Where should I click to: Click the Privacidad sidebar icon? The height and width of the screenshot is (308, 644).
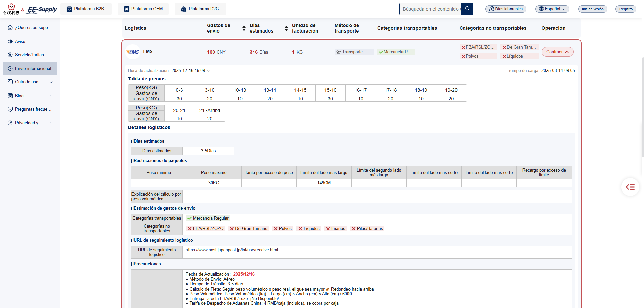pos(10,123)
